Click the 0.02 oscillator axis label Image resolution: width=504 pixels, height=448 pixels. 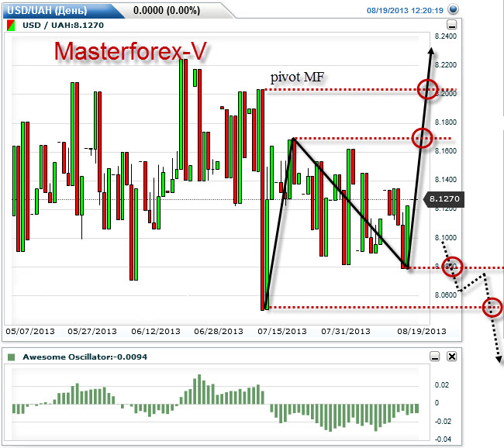442,384
